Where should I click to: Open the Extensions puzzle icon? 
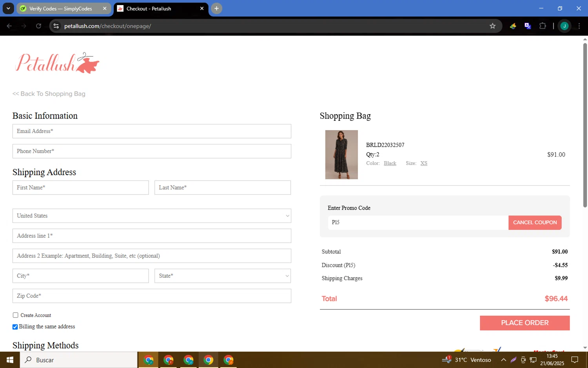pyautogui.click(x=543, y=26)
